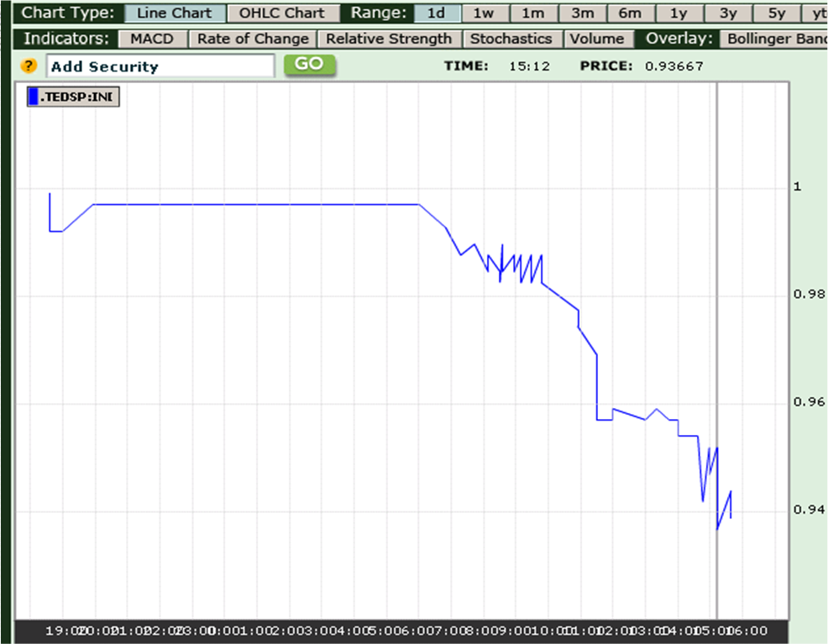
Task: Enable the Bollinger Bands overlay
Action: tap(774, 39)
